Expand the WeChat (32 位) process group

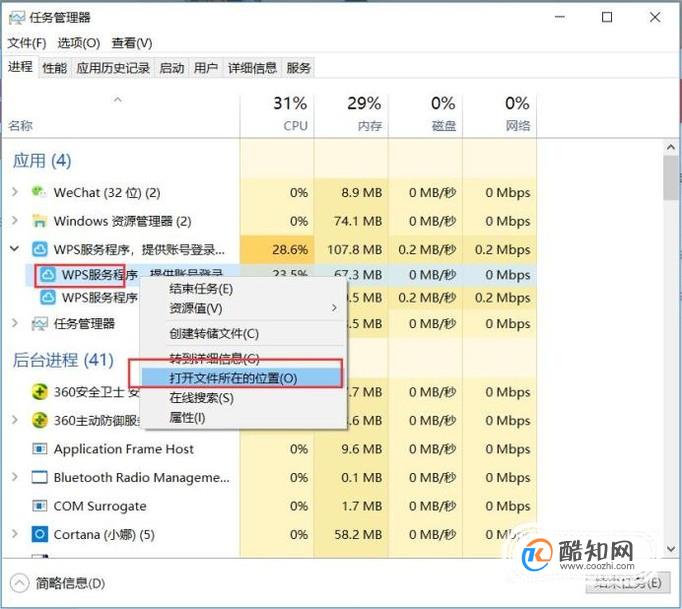coord(15,192)
